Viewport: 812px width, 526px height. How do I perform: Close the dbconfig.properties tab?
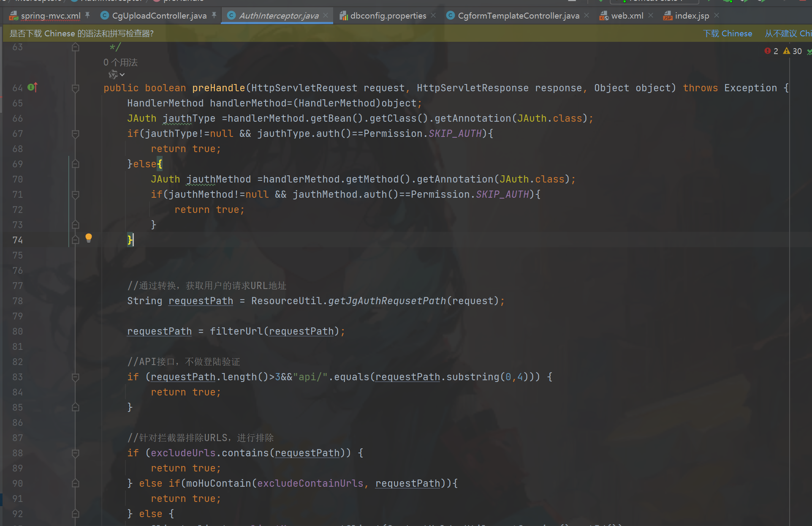point(433,16)
